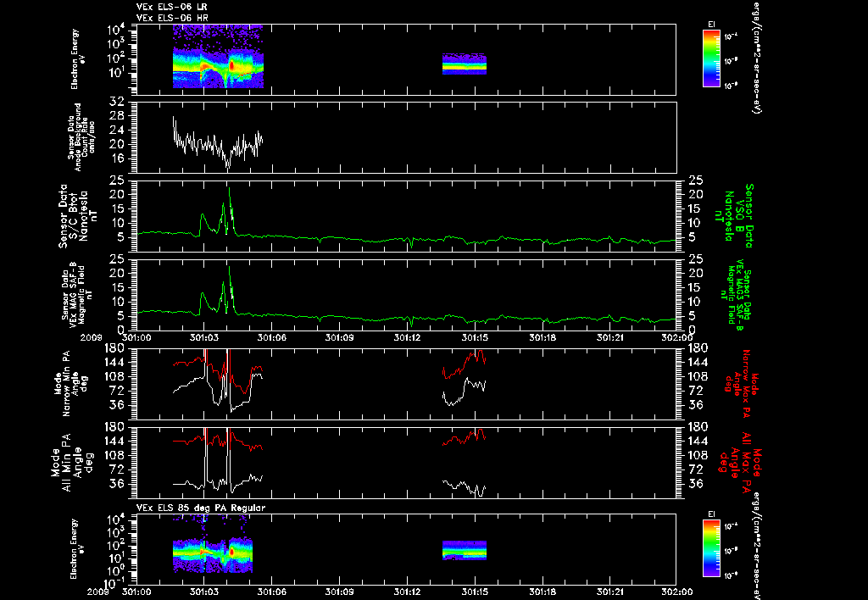Click the red 'Mode All Max PA Angle' label
Screen dimensions: 868x600
pyautogui.click(x=739, y=462)
